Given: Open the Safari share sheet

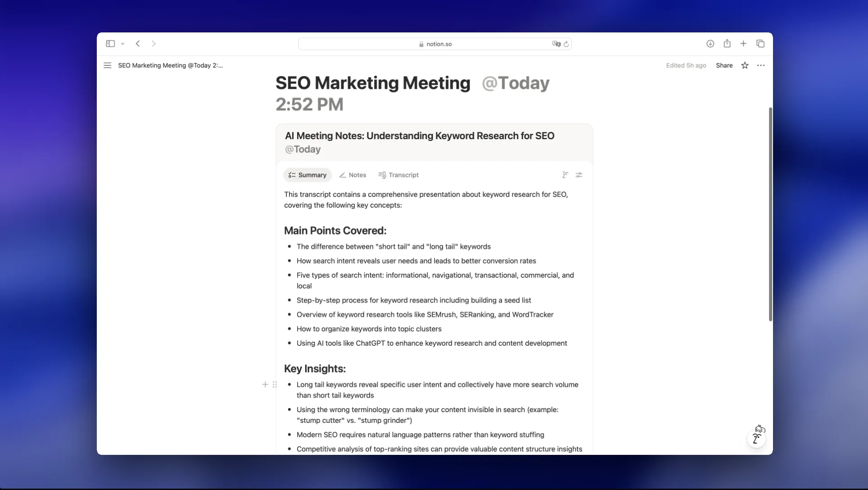Looking at the screenshot, I should (x=727, y=44).
